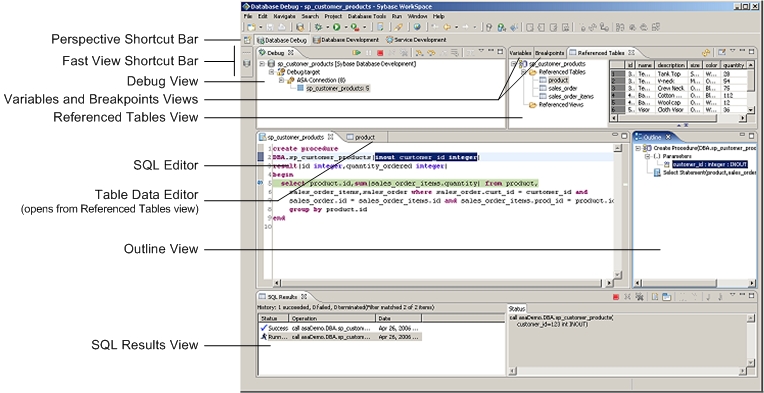Close the Debug view tab
Screen dimensions: 764x393
pyautogui.click(x=291, y=53)
